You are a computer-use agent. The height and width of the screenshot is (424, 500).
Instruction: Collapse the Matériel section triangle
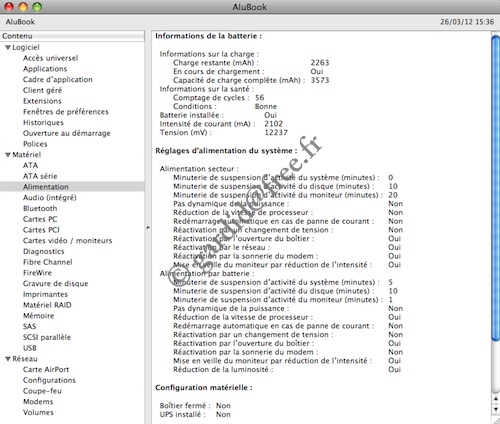coord(8,155)
